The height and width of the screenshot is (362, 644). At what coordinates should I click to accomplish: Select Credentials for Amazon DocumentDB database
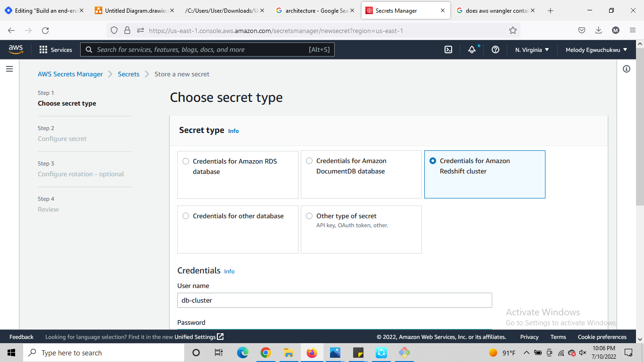361,174
